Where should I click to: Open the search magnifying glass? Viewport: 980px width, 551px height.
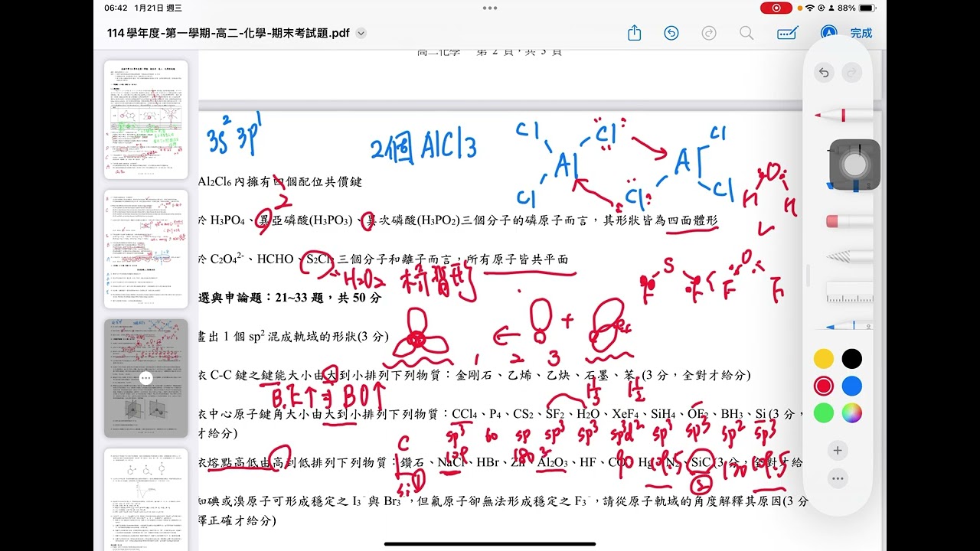(x=746, y=33)
